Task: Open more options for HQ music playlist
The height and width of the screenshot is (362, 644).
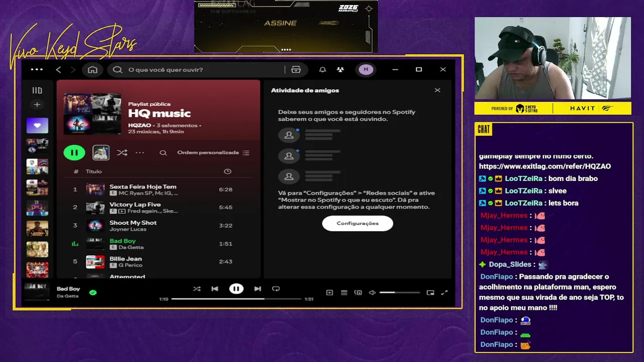Action: click(x=140, y=153)
